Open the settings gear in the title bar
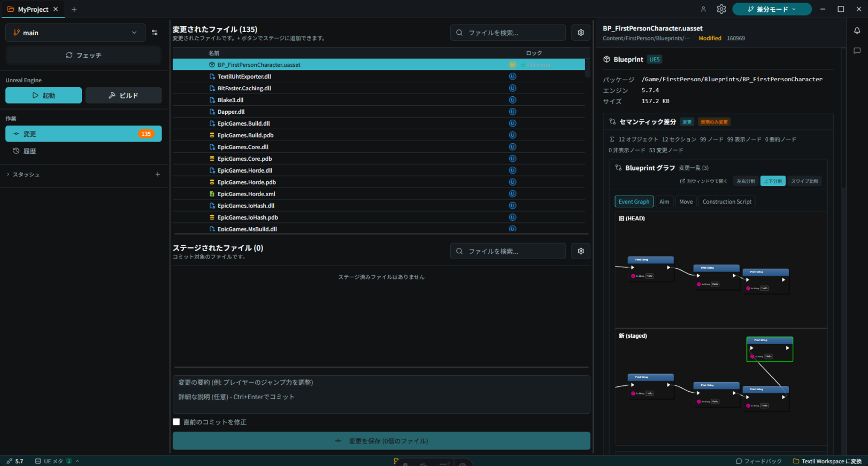Viewport: 868px width, 466px height. 721,9
